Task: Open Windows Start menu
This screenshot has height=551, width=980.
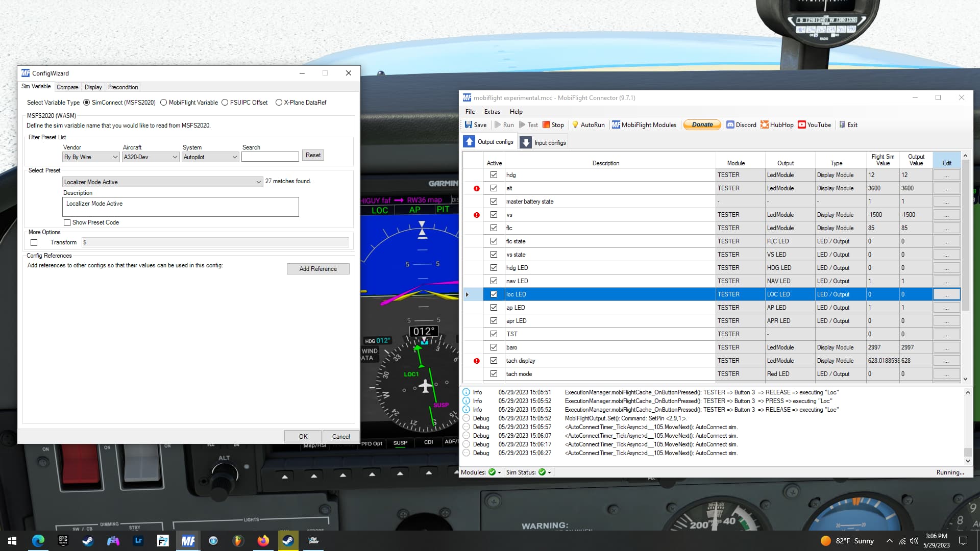Action: (12, 541)
